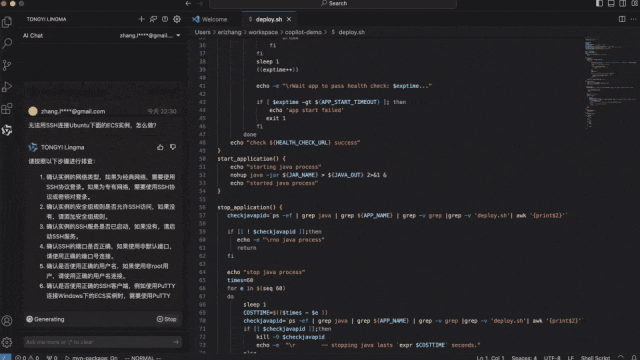Dislike the response with thumbs down
This screenshot has height=360, width=640.
[x=173, y=147]
